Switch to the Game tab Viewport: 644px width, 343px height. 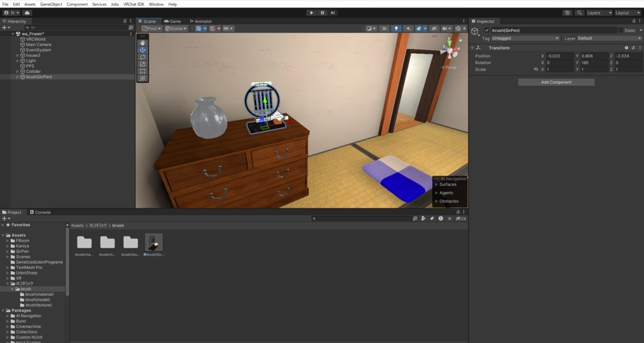(x=172, y=21)
